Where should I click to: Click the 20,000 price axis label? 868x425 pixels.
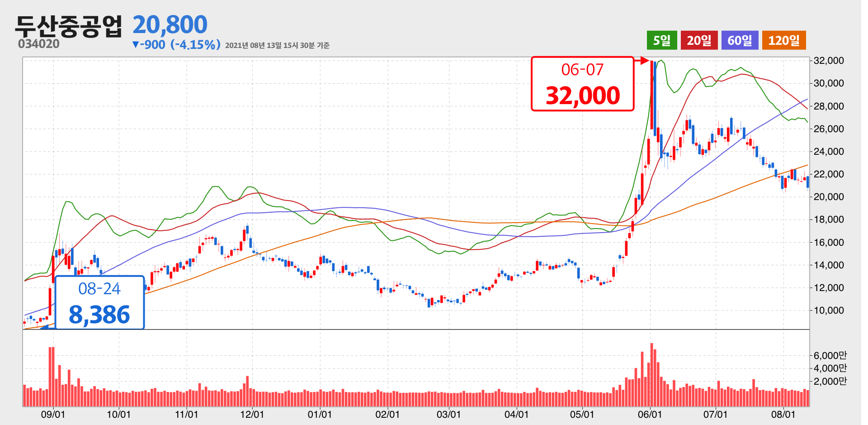click(829, 197)
